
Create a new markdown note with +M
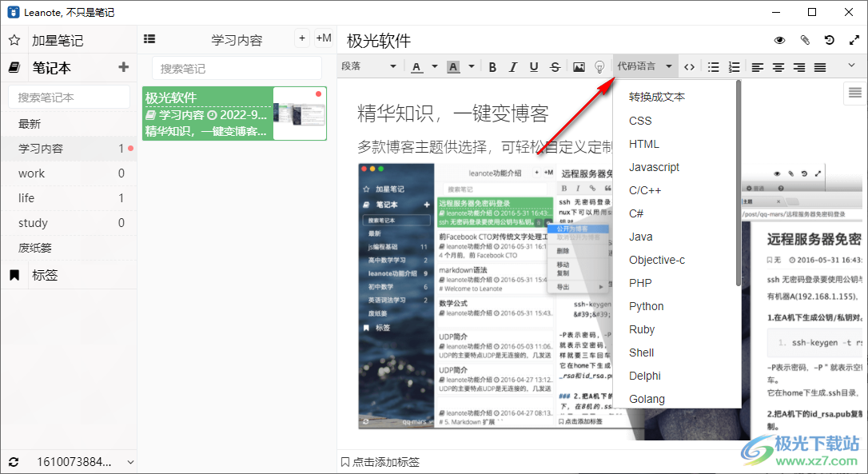click(323, 38)
